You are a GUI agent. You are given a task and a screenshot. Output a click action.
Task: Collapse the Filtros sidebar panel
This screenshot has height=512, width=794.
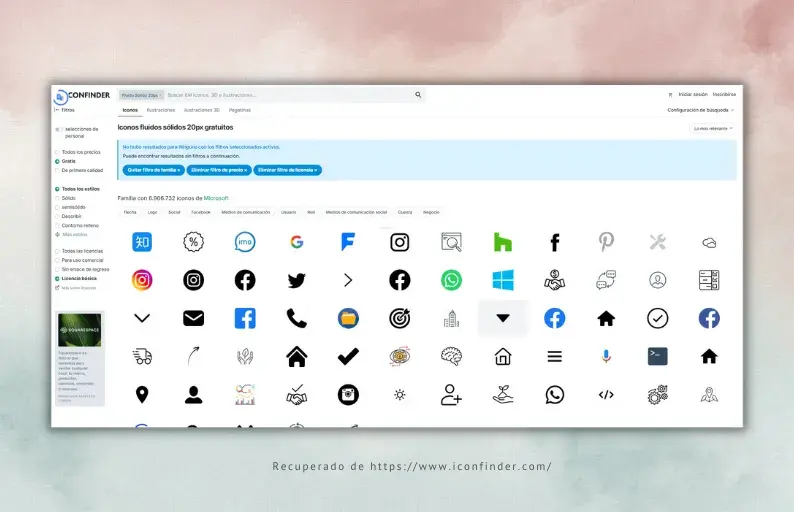click(x=64, y=110)
